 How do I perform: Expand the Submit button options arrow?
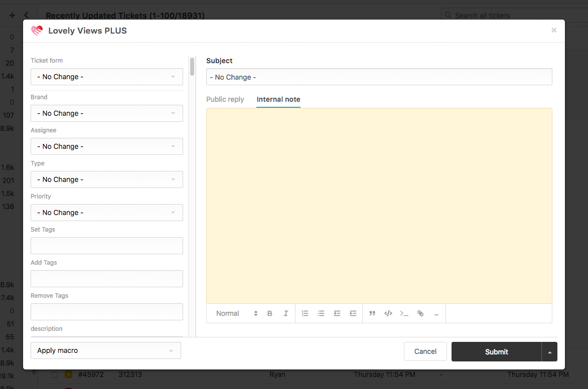(x=549, y=351)
